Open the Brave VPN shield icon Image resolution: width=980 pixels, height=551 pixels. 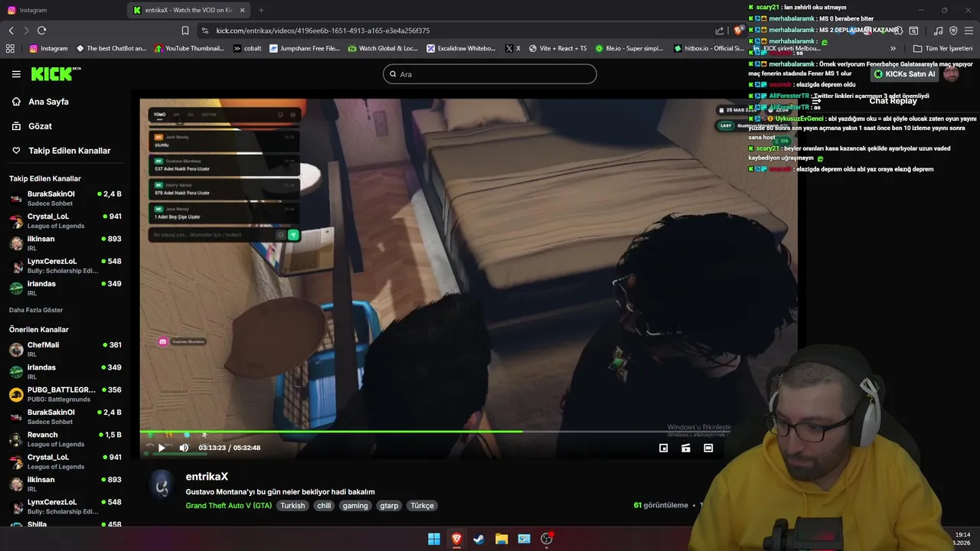click(953, 31)
